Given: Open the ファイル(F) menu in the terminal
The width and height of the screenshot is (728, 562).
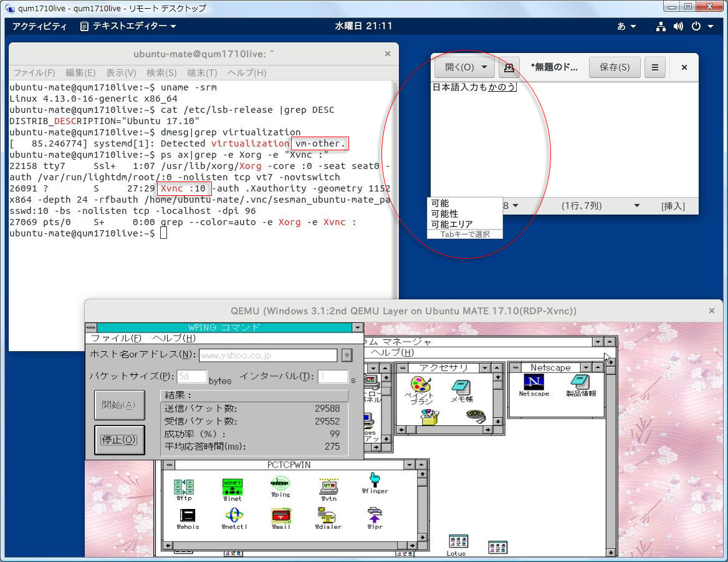Looking at the screenshot, I should coord(34,73).
